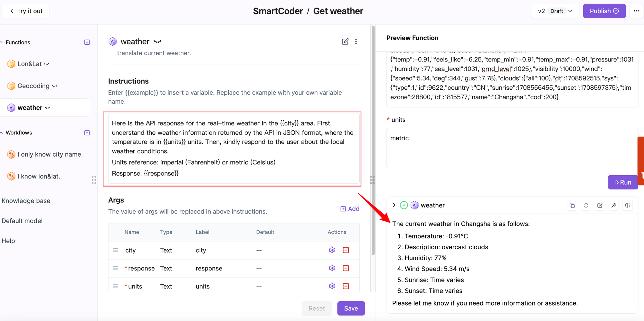Click into the Instructions text area
Viewport: 644px width, 321px height.
[x=234, y=148]
